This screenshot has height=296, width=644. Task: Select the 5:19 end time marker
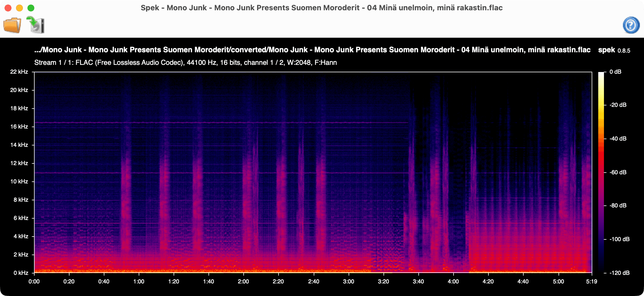tap(591, 281)
